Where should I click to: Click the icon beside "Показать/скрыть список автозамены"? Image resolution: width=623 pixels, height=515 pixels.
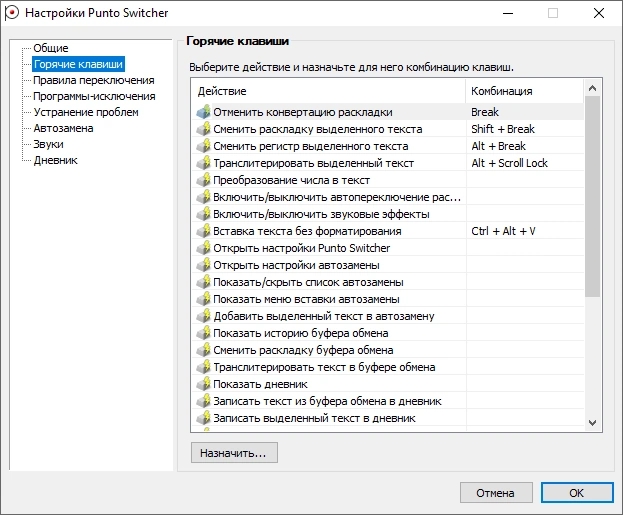point(203,282)
